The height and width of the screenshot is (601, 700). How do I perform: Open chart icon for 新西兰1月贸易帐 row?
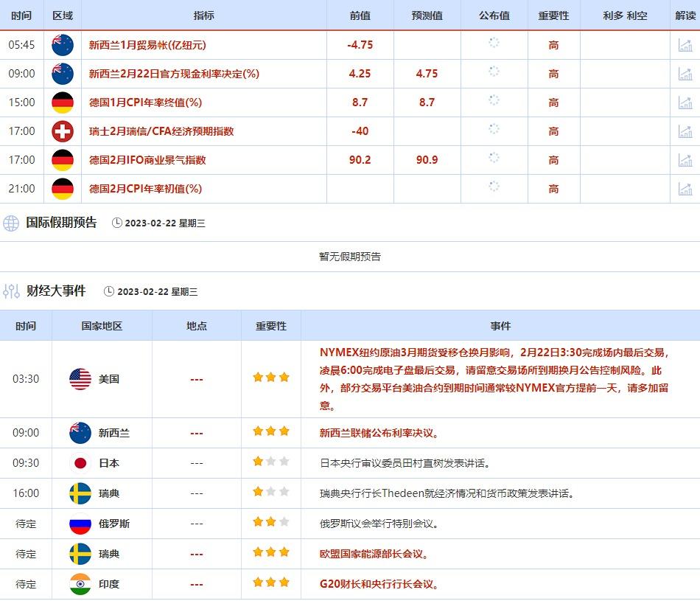click(685, 45)
